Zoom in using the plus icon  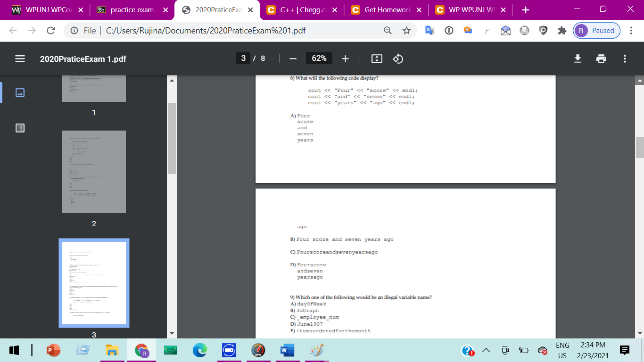click(345, 58)
